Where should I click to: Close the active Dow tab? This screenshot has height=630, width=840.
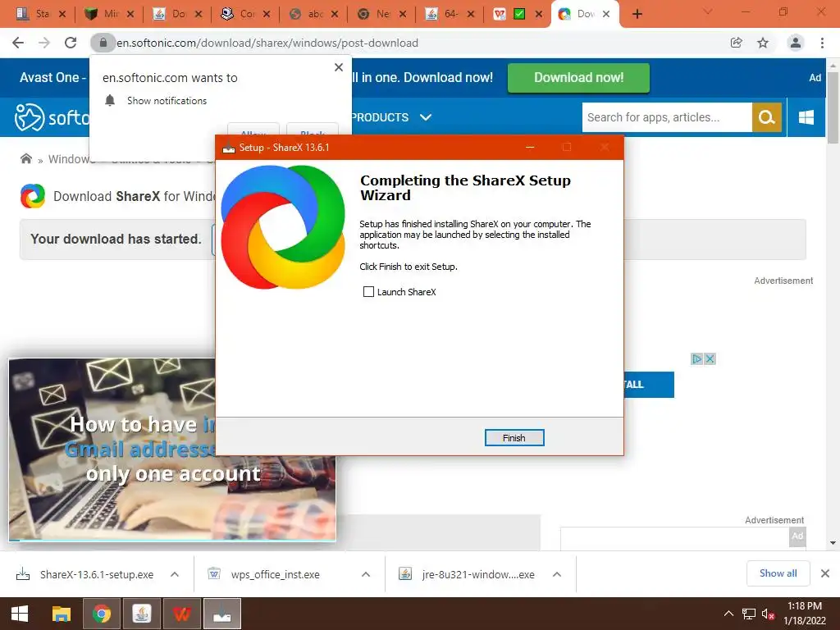(x=606, y=14)
